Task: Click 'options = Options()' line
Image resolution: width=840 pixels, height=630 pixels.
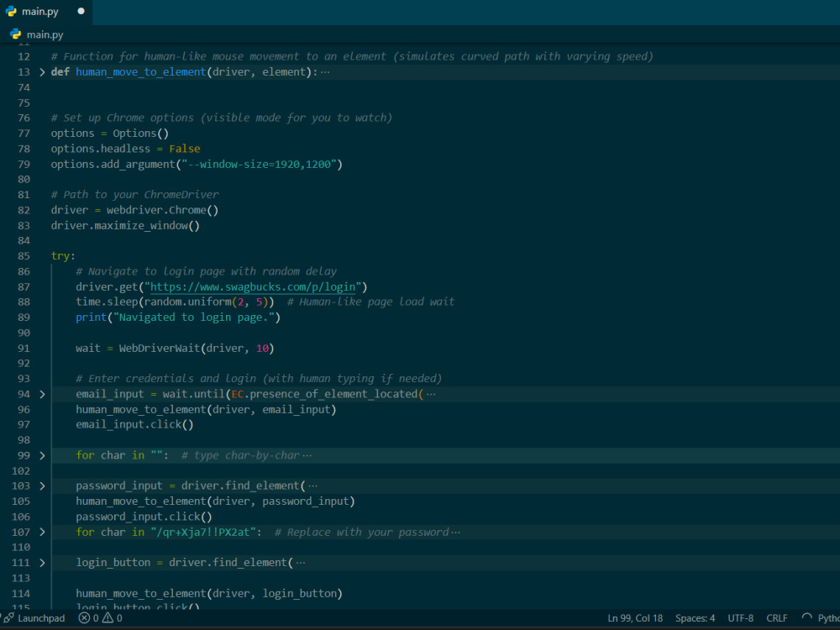Action: tap(110, 134)
